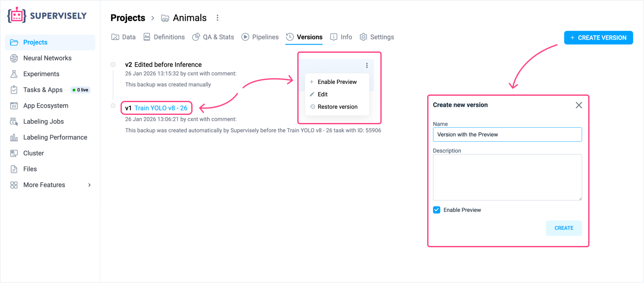
Task: Go to Labeling Jobs
Action: point(44,121)
